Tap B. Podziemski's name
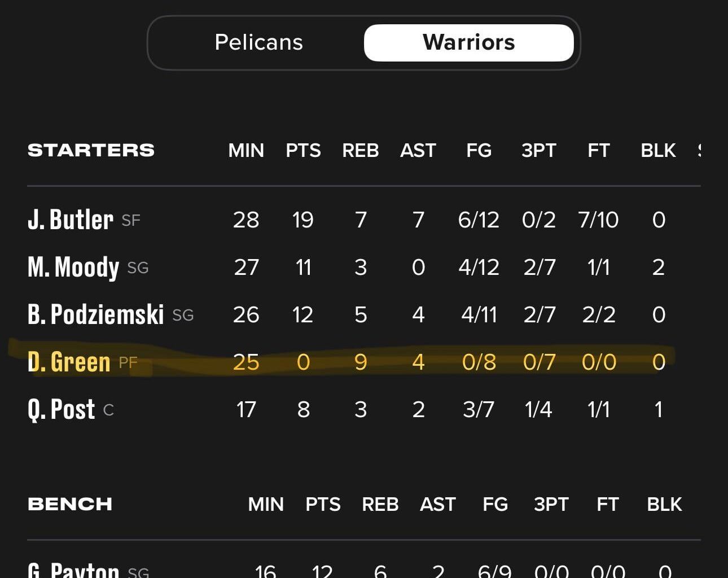This screenshot has height=578, width=728. click(x=96, y=314)
